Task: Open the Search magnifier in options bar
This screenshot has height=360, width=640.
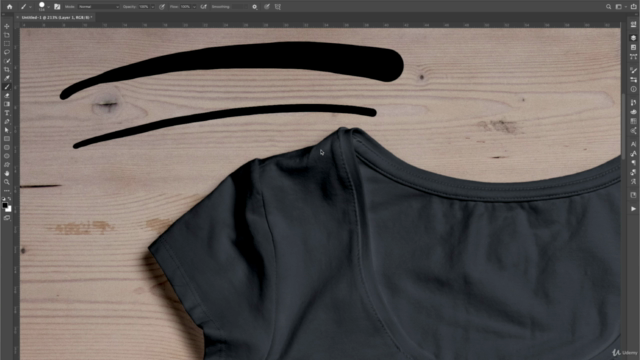Action: pos(608,7)
